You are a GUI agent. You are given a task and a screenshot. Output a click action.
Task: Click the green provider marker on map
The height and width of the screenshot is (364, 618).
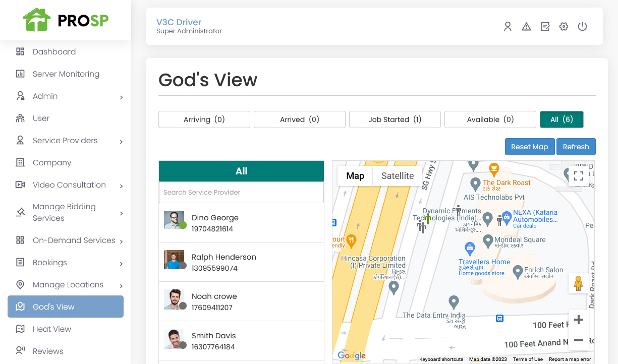(x=428, y=219)
